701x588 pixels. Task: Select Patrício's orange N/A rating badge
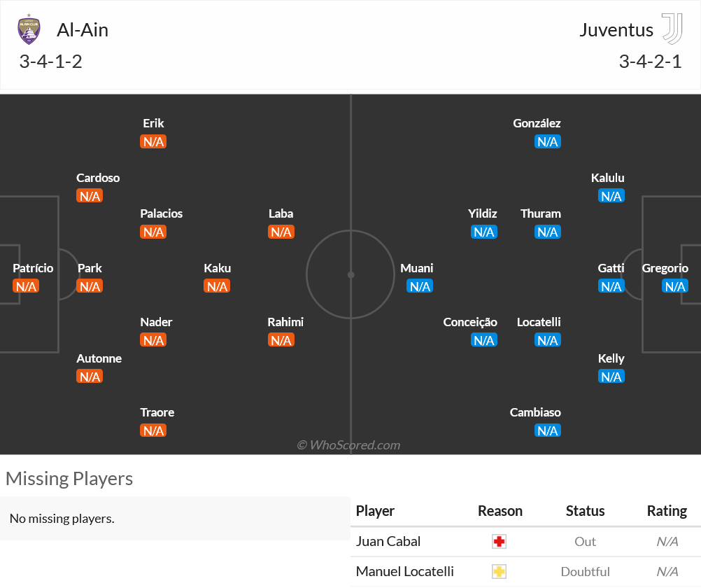(26, 286)
